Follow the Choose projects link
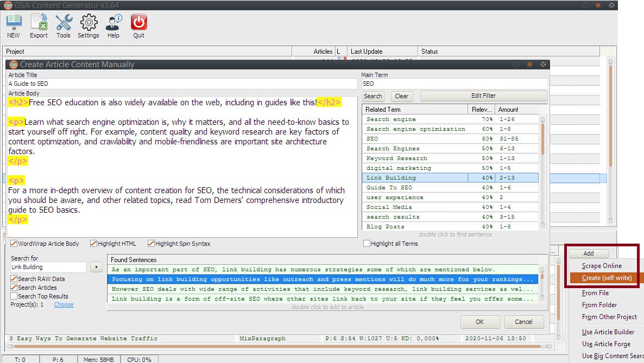Image resolution: width=644 pixels, height=363 pixels. (64, 305)
